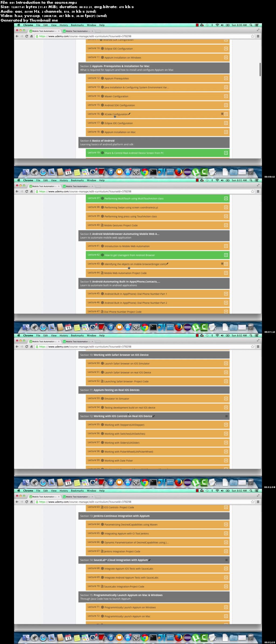Click the play icon beside Lecture 65 Jenkins integration
This screenshot has width=276, height=644.
(102, 533)
